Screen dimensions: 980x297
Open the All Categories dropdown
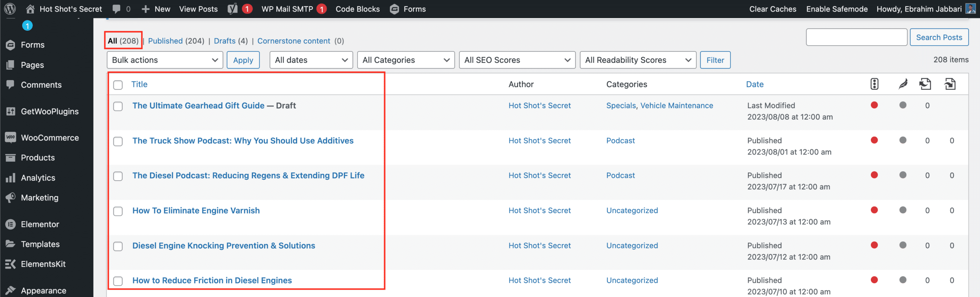pos(405,60)
